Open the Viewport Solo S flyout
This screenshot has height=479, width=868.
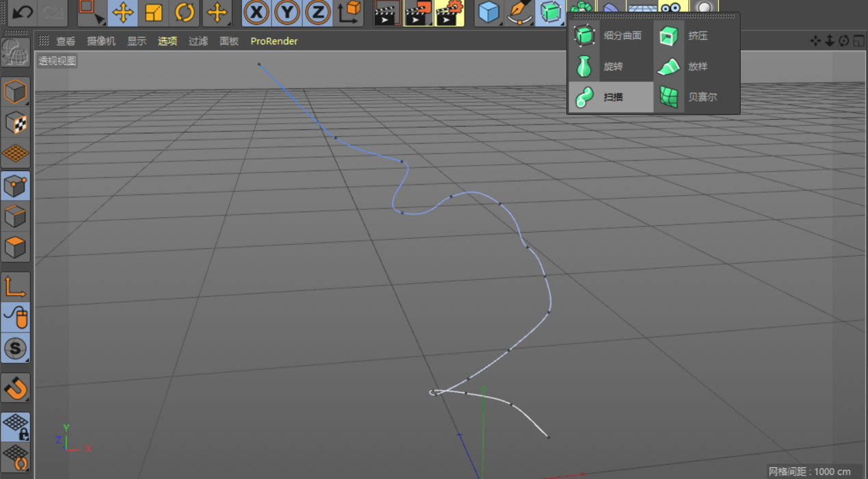(x=15, y=348)
